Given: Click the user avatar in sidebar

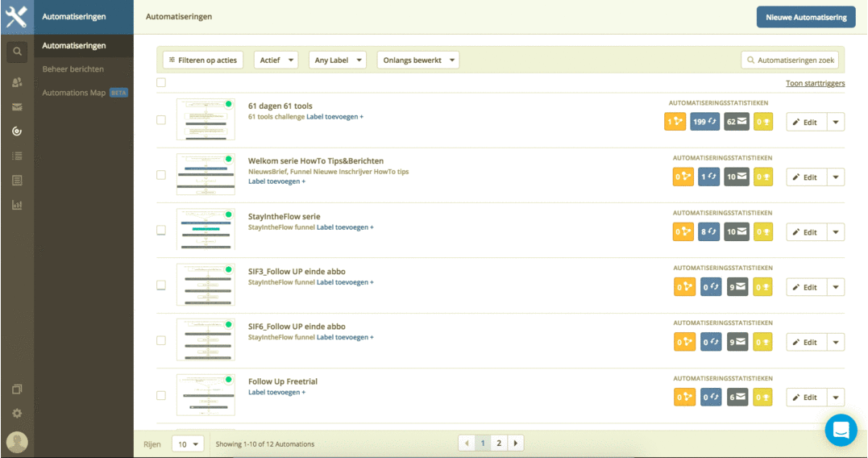Looking at the screenshot, I should tap(17, 442).
